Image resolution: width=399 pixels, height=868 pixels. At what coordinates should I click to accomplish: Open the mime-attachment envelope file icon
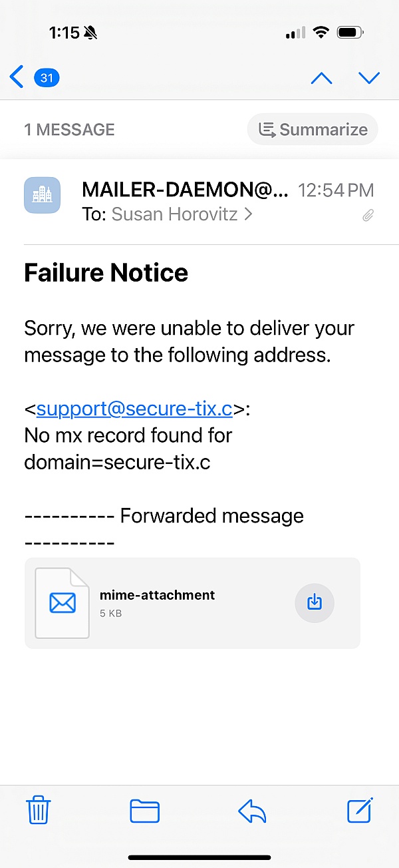pyautogui.click(x=62, y=602)
